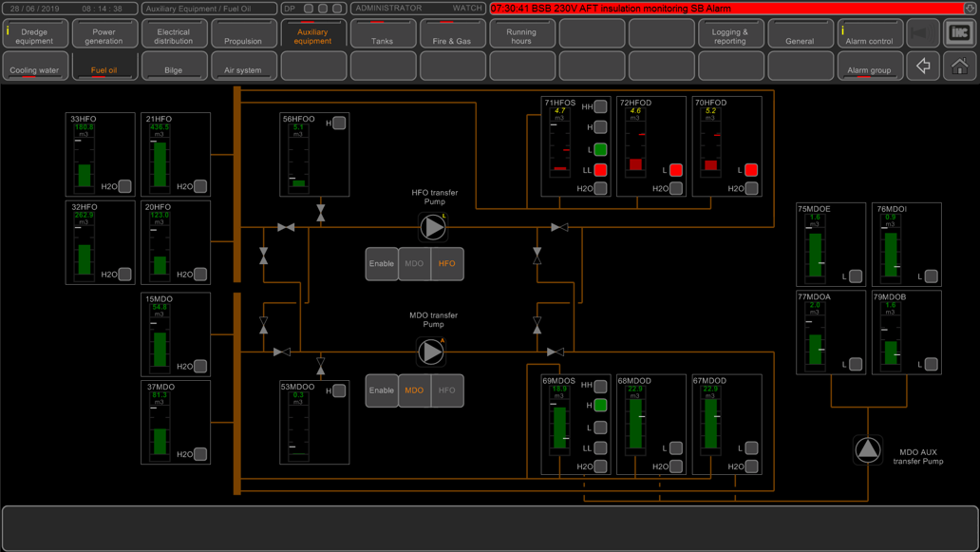Go to the home screen icon

click(960, 67)
